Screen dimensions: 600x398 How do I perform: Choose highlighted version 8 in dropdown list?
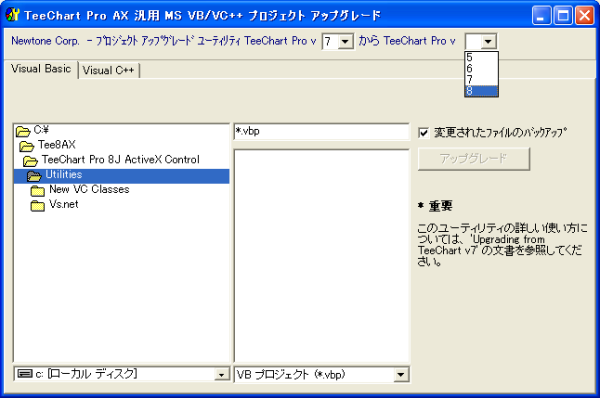[x=481, y=91]
